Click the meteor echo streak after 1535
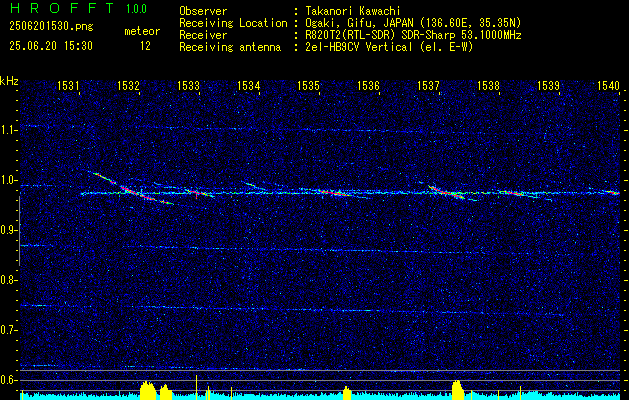Viewport: 629px width, 400px height. [335, 193]
